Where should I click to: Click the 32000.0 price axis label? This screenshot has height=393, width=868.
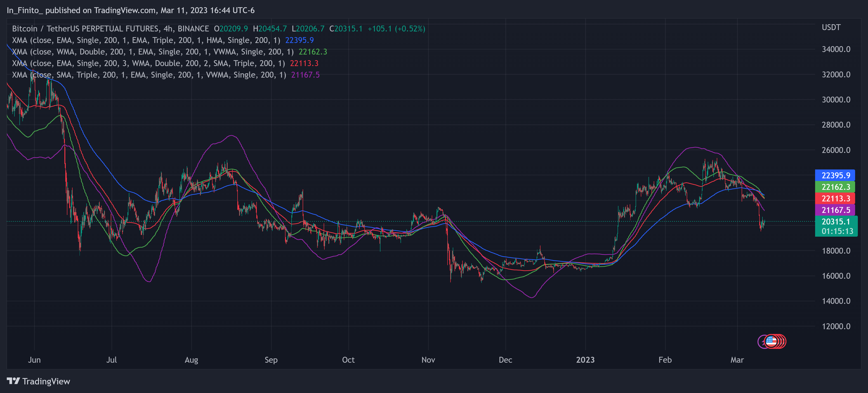point(836,75)
